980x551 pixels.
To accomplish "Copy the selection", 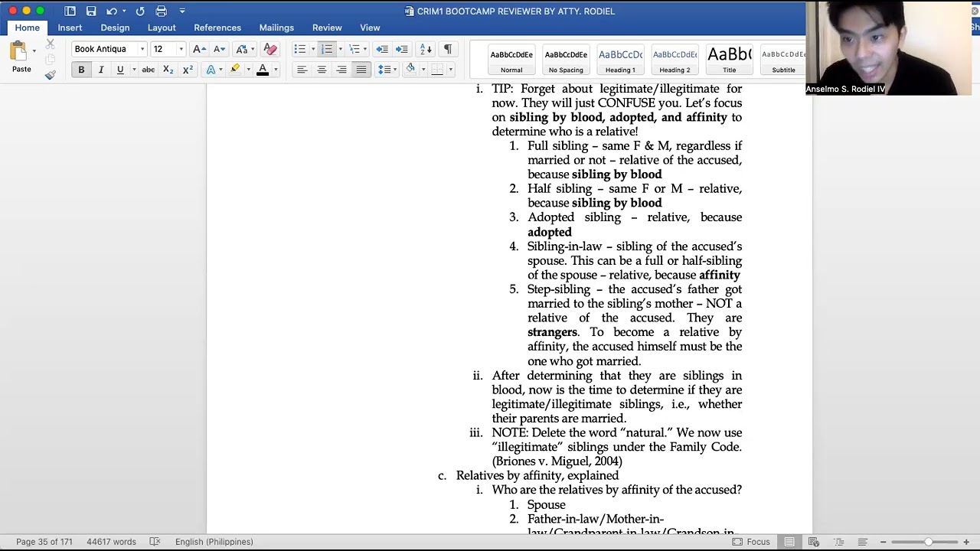I will click(51, 59).
